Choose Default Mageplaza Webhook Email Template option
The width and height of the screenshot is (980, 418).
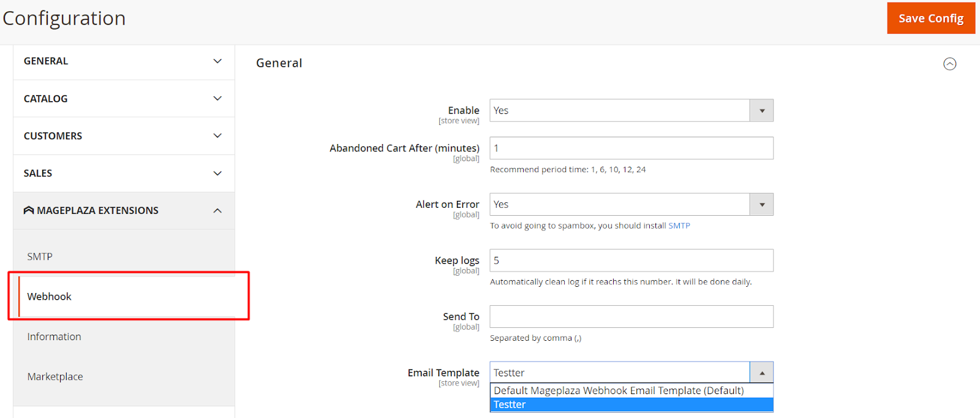pos(619,390)
